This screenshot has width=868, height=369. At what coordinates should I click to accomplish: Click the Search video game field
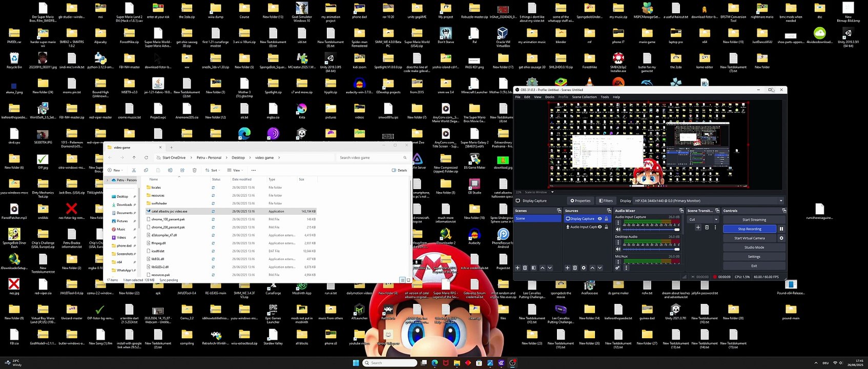coord(373,158)
